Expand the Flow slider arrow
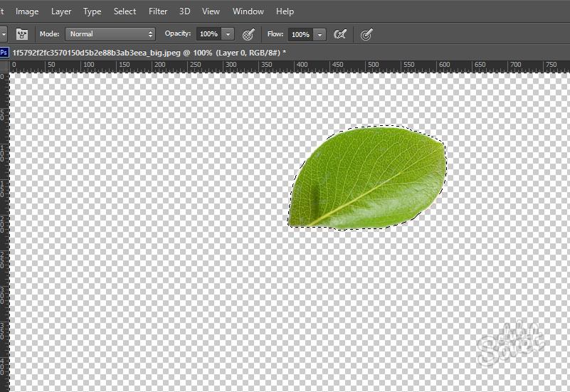570x392 pixels. click(x=320, y=34)
